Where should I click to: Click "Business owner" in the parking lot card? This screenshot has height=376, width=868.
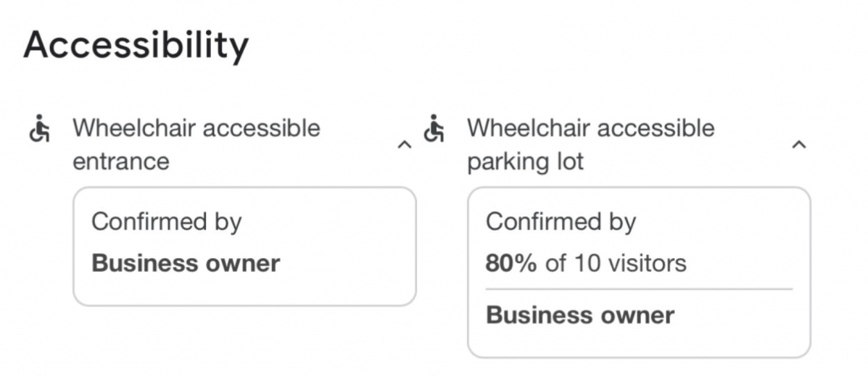580,316
